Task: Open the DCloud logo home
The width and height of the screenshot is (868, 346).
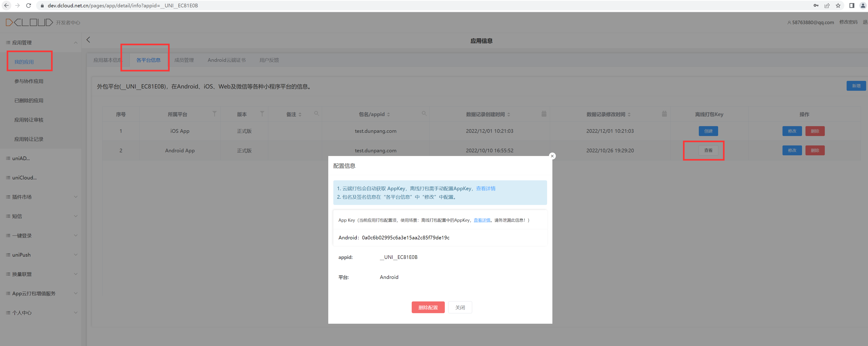Action: tap(29, 22)
